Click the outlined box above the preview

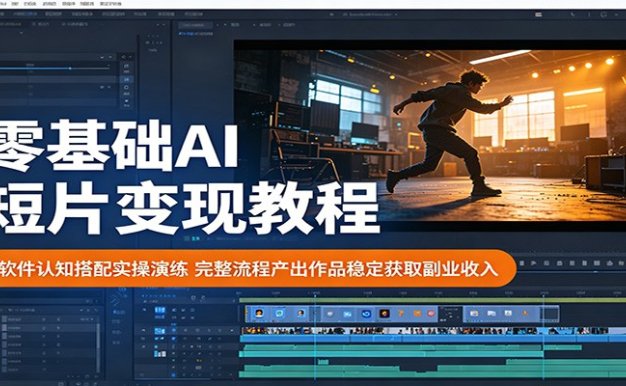coord(196,25)
